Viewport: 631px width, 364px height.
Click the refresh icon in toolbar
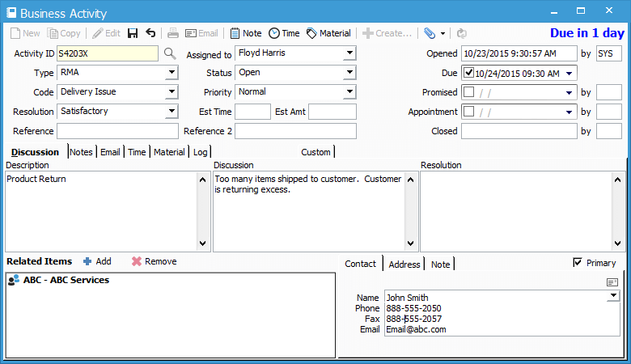(462, 33)
